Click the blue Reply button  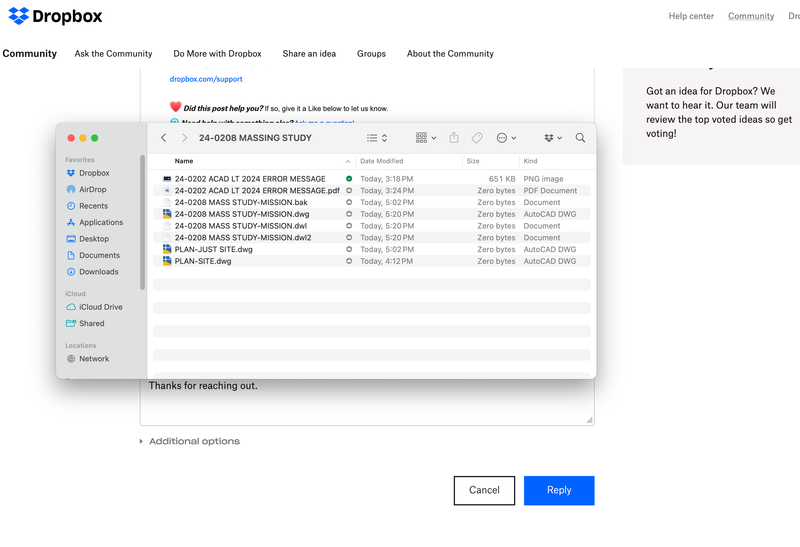pos(559,490)
